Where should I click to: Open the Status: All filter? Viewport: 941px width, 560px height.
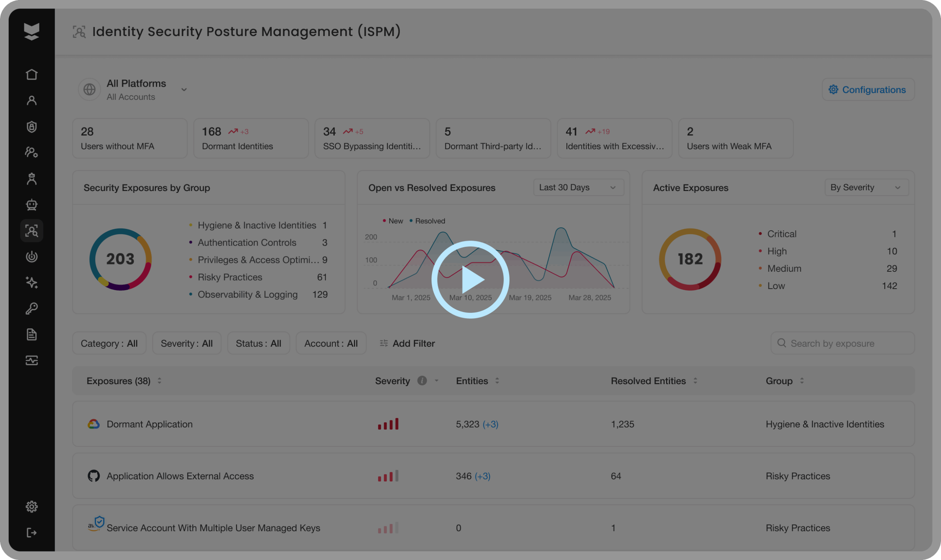pos(258,343)
